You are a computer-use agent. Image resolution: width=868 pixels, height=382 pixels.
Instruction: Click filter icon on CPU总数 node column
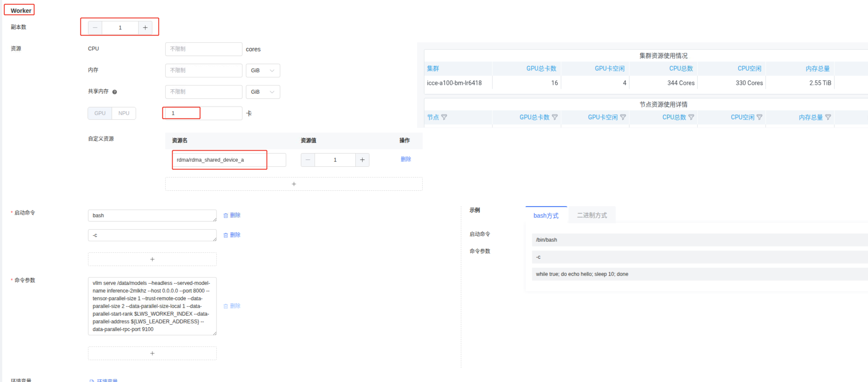[691, 117]
